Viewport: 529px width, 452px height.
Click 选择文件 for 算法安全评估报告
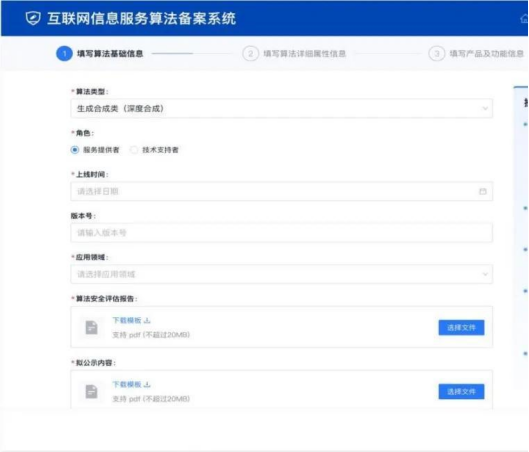pos(461,327)
